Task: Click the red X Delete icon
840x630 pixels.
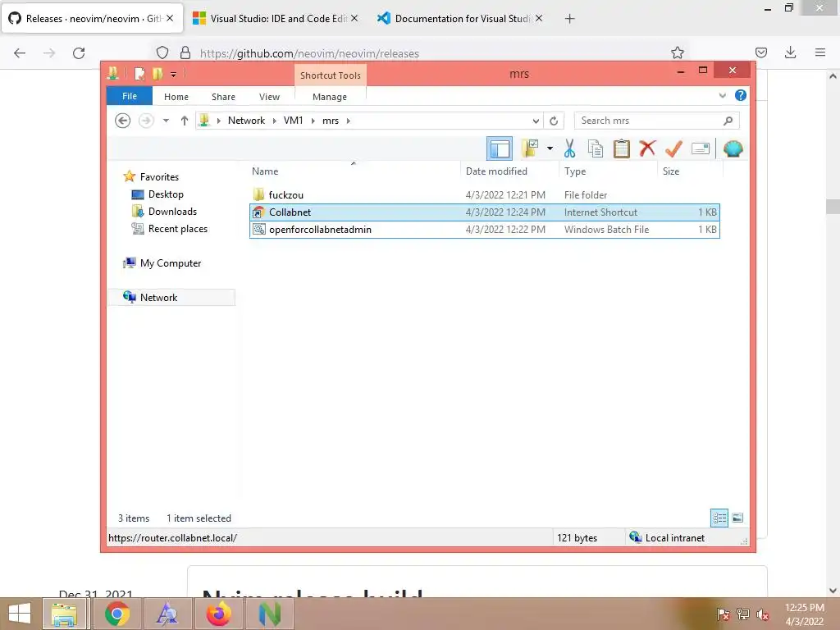Action: point(648,148)
